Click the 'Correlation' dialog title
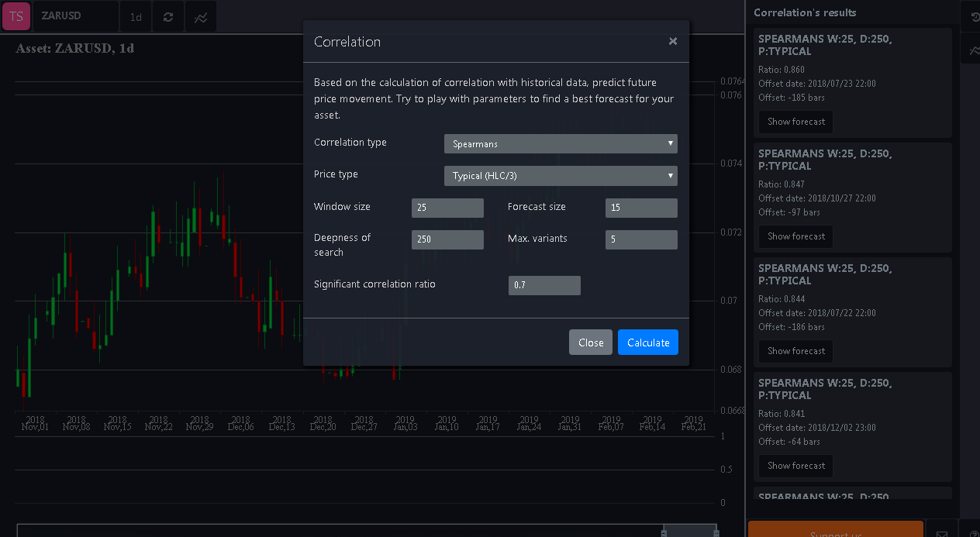 [347, 42]
